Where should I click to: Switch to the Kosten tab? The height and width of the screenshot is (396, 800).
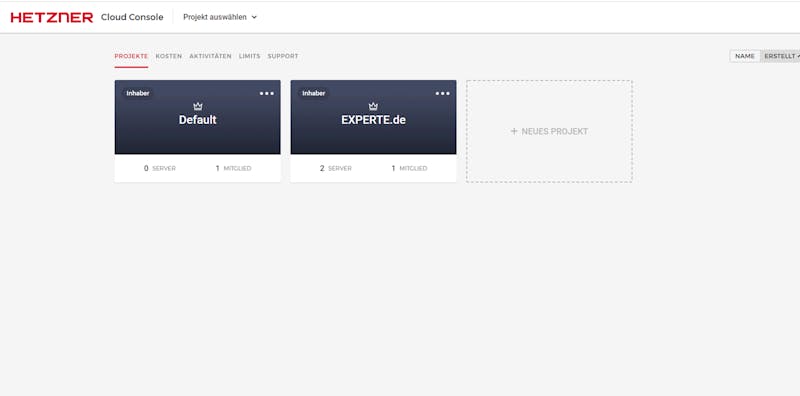click(169, 56)
